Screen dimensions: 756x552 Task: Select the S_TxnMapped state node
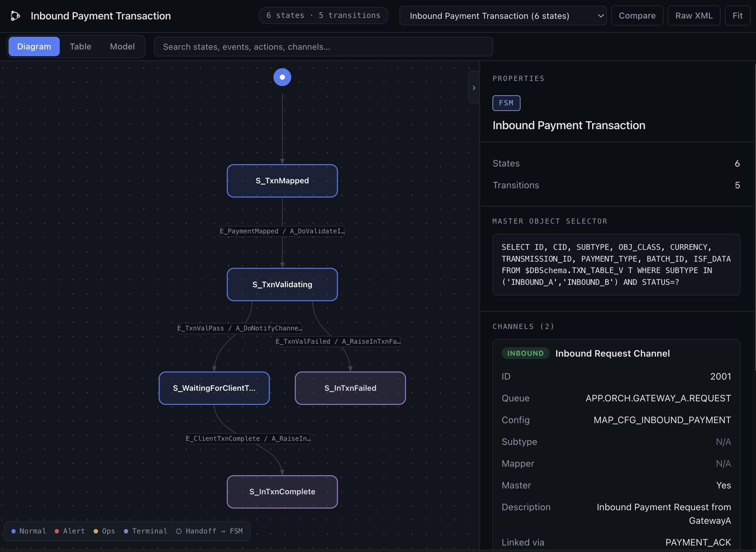tap(282, 181)
